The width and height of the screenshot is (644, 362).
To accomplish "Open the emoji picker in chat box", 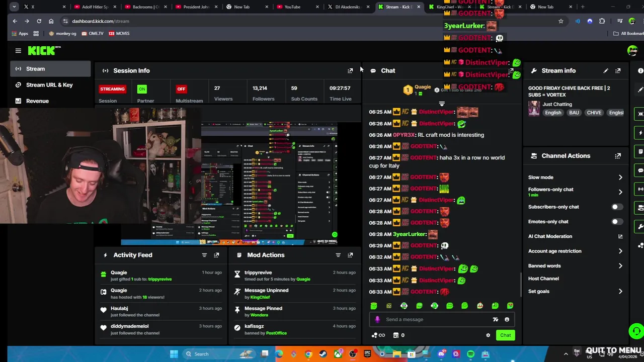I will 507,319.
